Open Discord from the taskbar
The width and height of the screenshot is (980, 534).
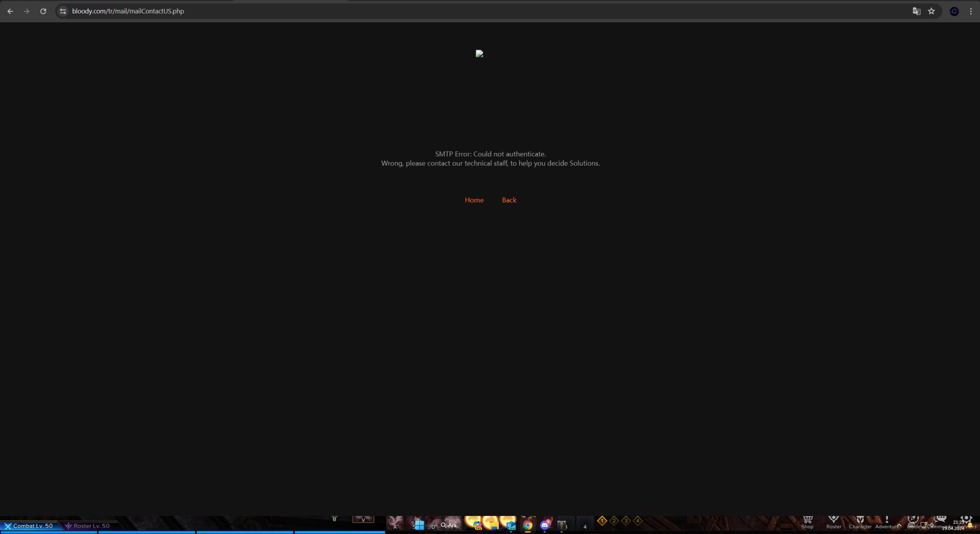click(x=545, y=525)
